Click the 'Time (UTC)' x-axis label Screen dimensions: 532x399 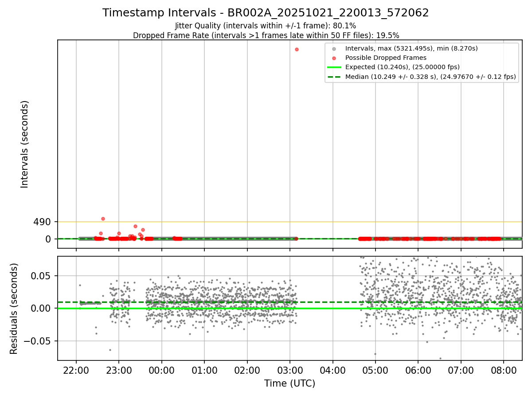click(x=289, y=383)
